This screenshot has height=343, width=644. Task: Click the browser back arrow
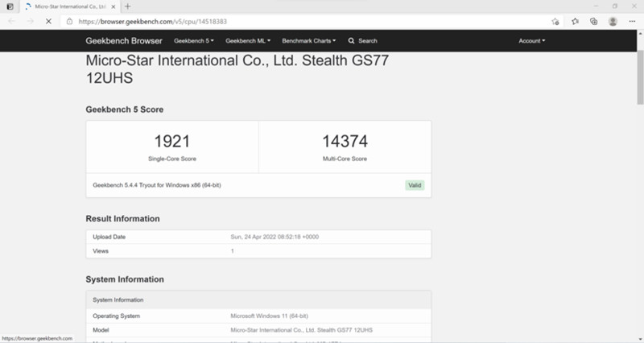(11, 22)
